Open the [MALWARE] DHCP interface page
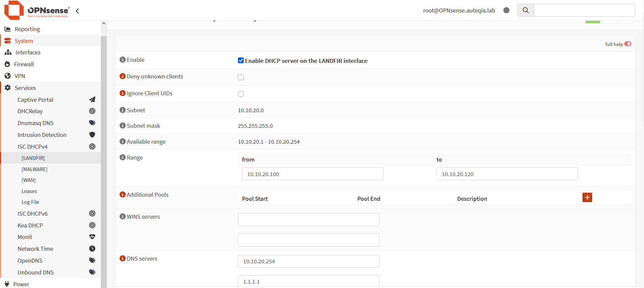Image resolution: width=644 pixels, height=288 pixels. coord(35,169)
